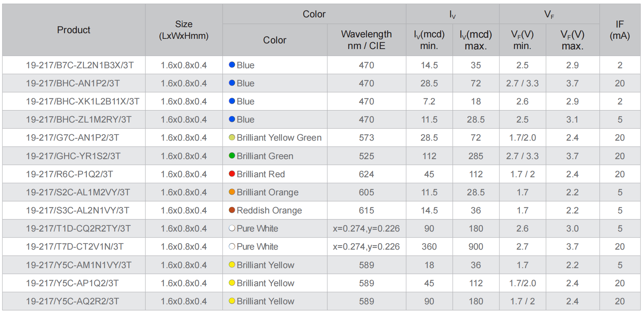Click the dot beside Reddish Orange
Screen dimensions: 644x313
tap(232, 210)
